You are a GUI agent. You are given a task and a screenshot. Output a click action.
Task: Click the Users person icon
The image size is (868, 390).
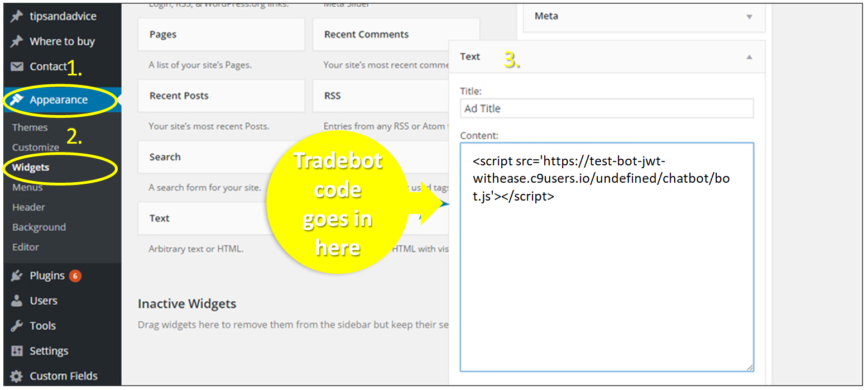click(x=17, y=301)
